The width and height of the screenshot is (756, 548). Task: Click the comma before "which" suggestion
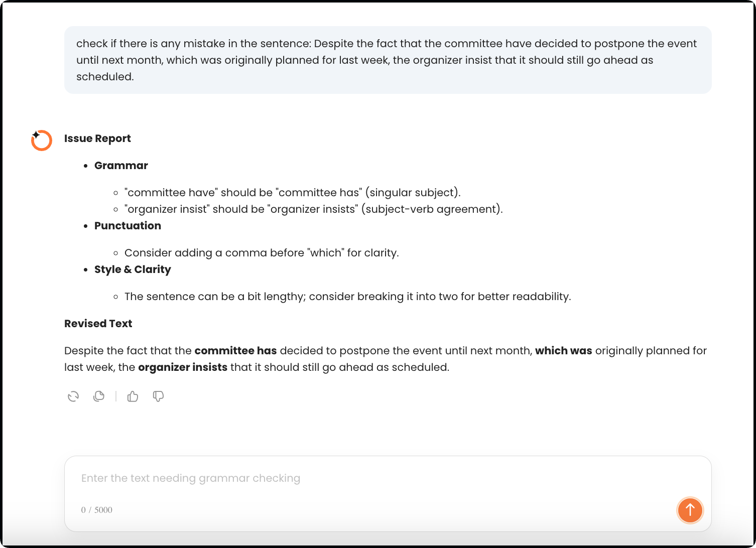[x=262, y=253]
